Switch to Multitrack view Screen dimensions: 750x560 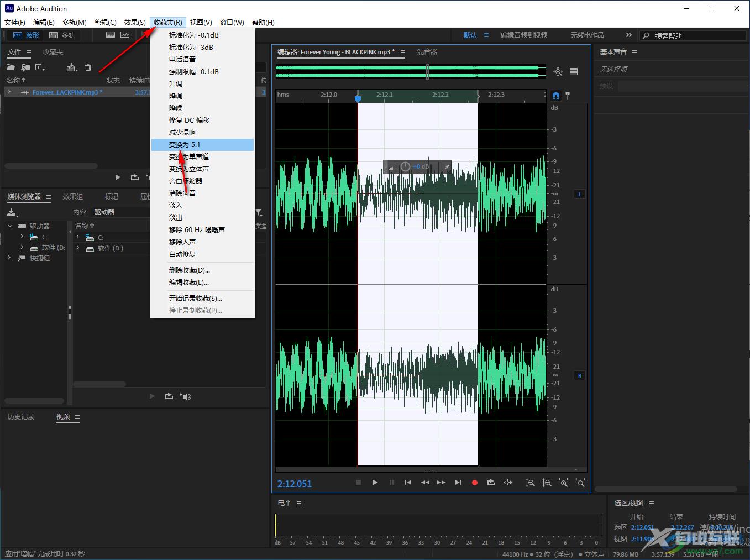point(62,35)
